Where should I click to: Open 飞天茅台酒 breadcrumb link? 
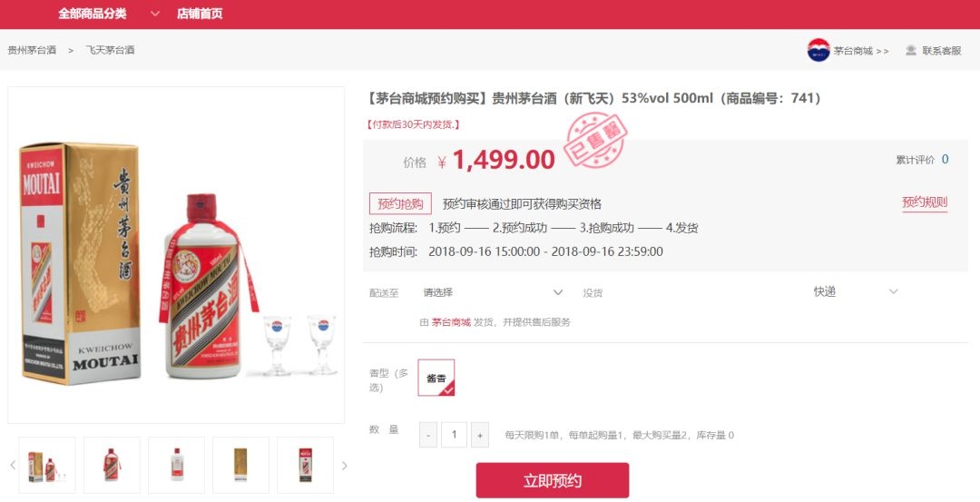tap(110, 50)
